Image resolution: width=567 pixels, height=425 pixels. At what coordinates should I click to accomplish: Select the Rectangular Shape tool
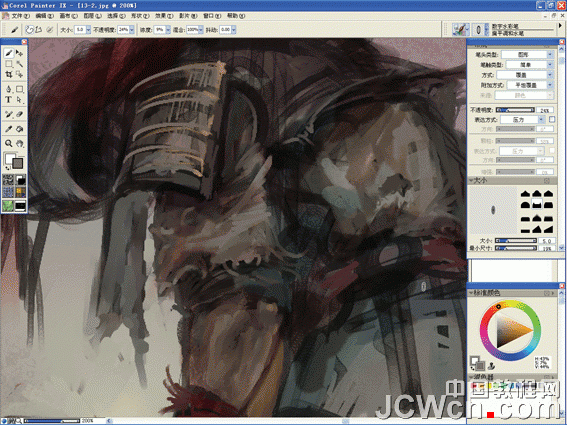pos(20,89)
